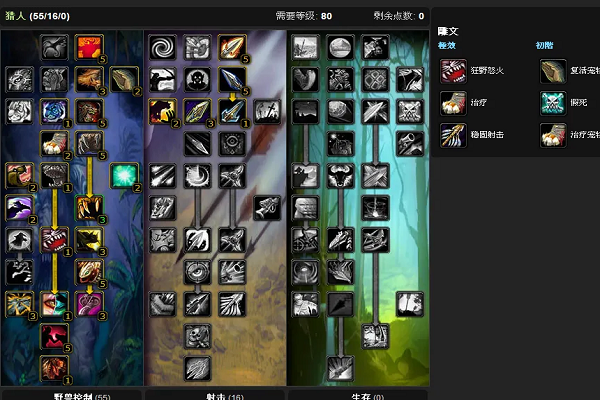600x400 pixels.
Task: Select Frenzy claw talent with green rank 3
Action: (x=89, y=208)
